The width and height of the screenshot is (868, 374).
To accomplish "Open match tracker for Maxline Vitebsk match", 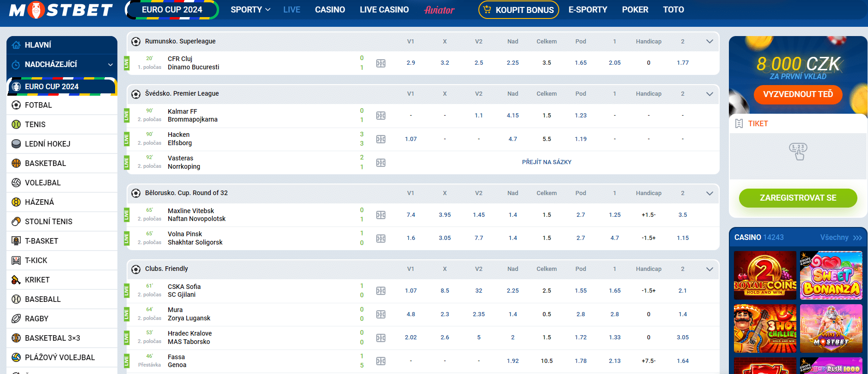I will click(x=381, y=215).
